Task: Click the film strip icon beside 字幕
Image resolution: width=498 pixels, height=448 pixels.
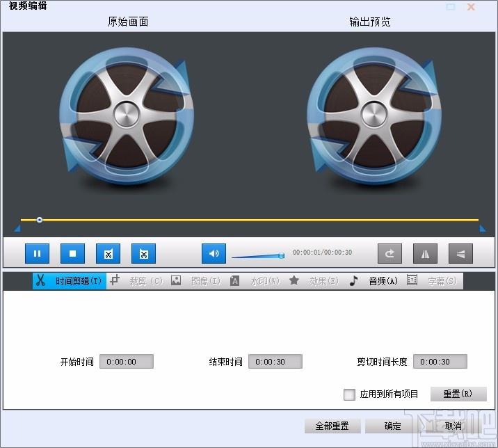Action: pyautogui.click(x=412, y=280)
